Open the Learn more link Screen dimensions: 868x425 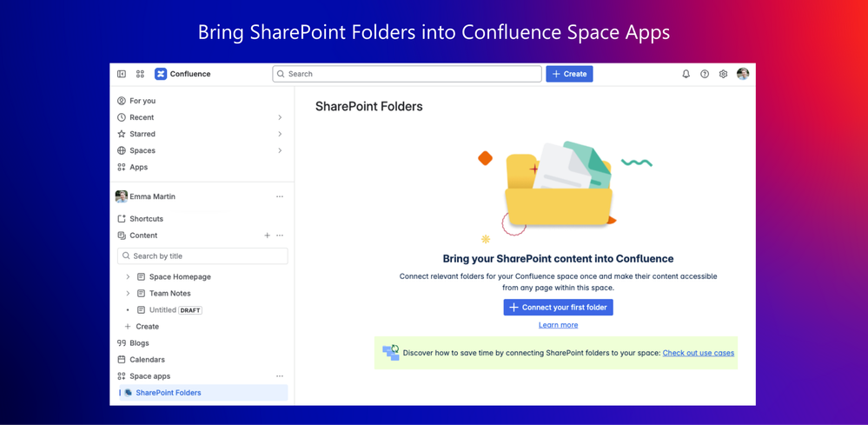pyautogui.click(x=558, y=325)
